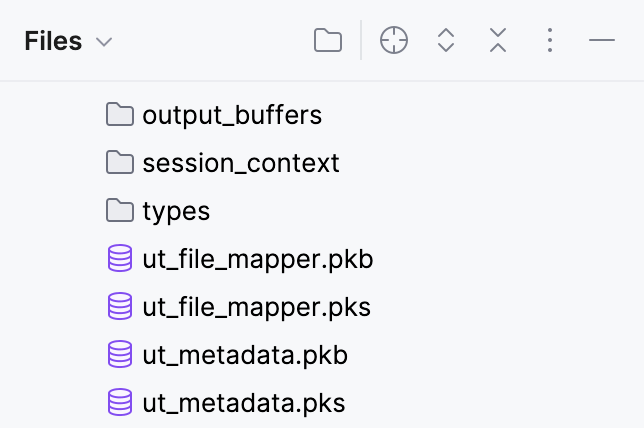Open the Files view dropdown
Viewport: 644px width, 428px height.
click(x=104, y=42)
